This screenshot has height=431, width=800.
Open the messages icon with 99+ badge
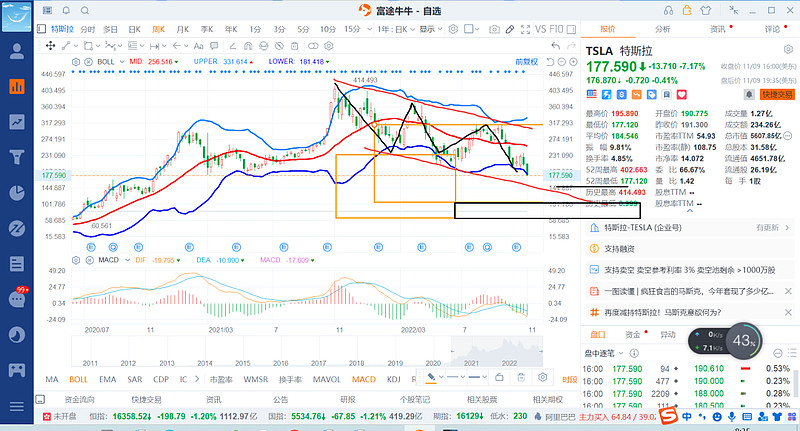(17, 298)
